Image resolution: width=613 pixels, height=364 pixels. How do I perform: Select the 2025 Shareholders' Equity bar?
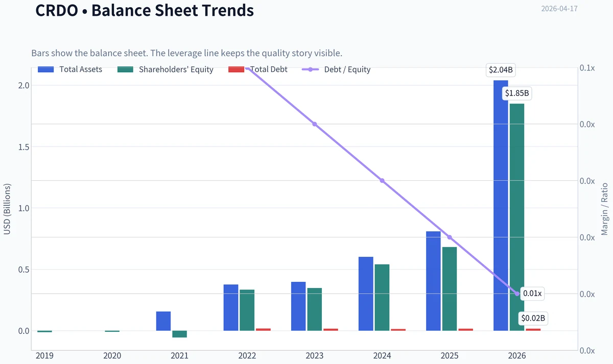pos(450,289)
